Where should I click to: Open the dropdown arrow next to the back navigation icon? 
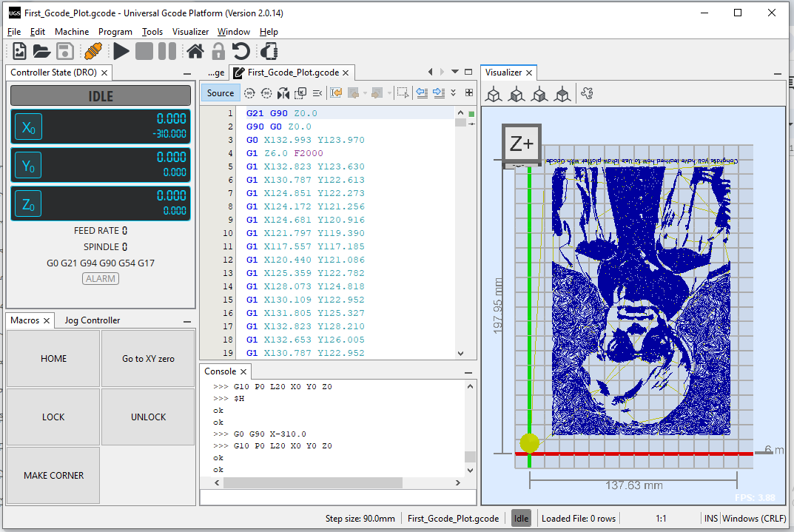point(365,93)
